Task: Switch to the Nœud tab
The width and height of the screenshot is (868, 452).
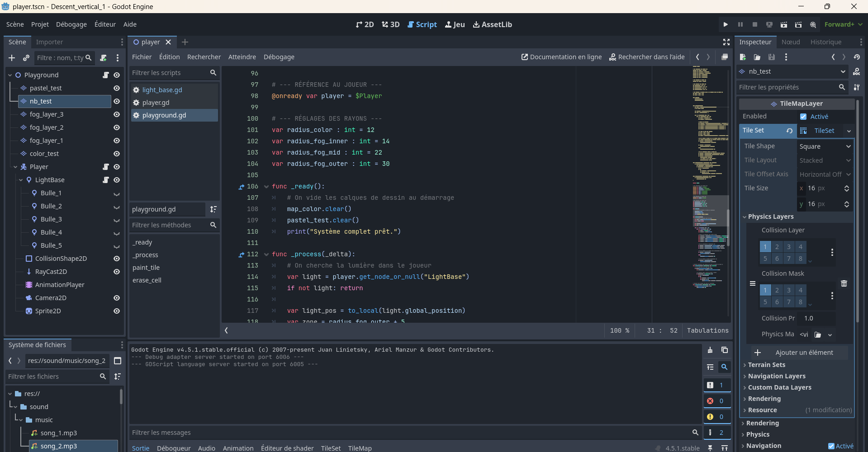Action: (791, 42)
